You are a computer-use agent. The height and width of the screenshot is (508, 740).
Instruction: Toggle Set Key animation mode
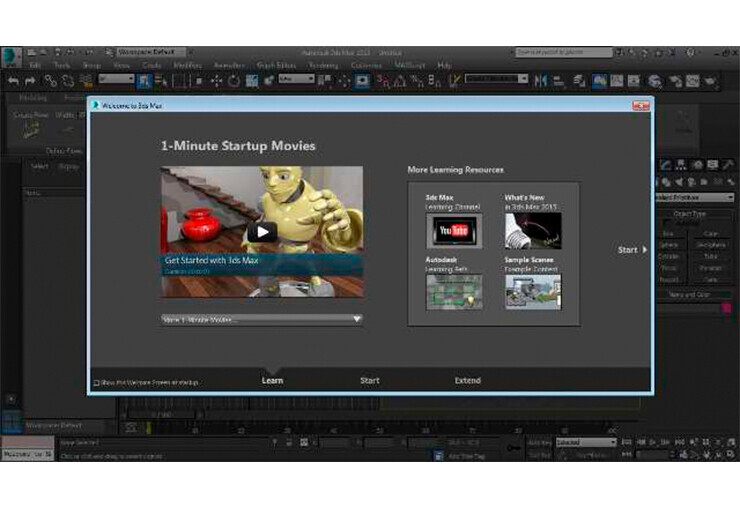pyautogui.click(x=539, y=455)
